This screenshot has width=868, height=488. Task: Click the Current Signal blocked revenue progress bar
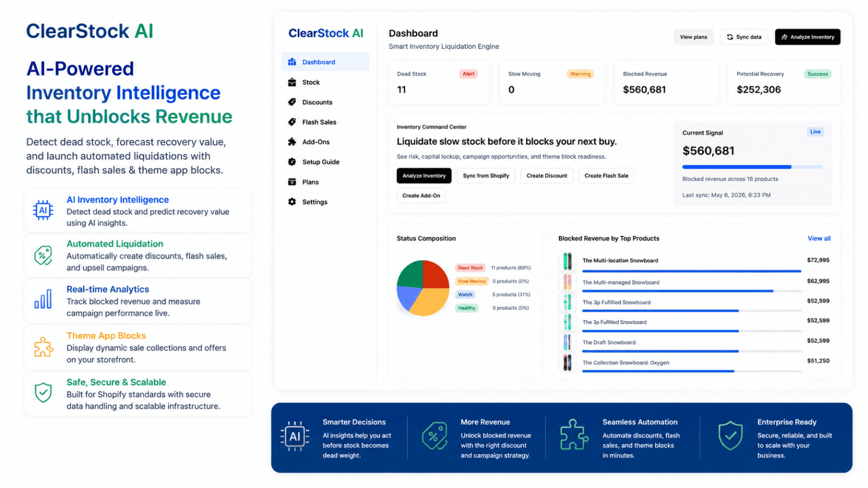[752, 167]
